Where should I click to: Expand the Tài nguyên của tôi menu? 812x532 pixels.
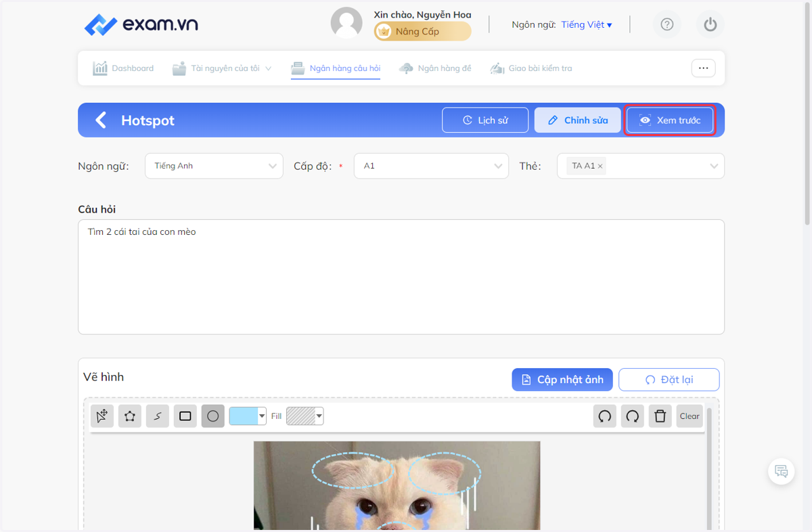click(222, 68)
